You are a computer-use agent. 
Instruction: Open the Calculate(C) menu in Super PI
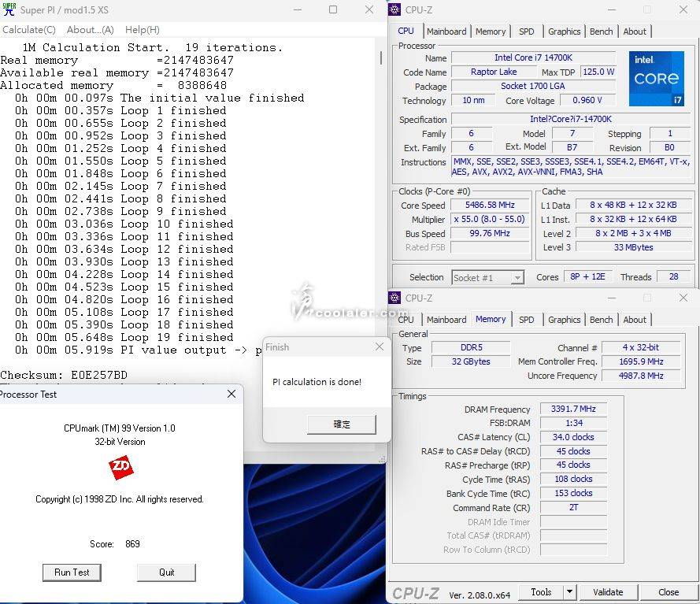tap(29, 30)
